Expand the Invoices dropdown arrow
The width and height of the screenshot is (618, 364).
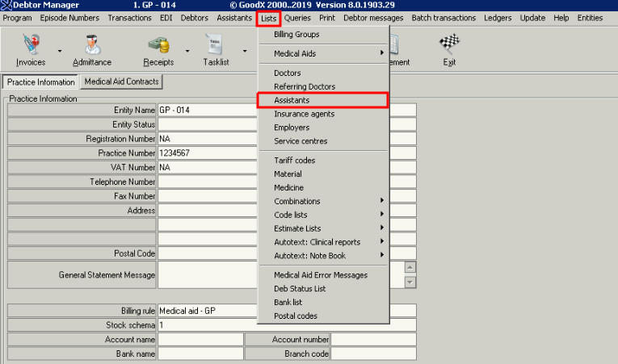pyautogui.click(x=60, y=51)
